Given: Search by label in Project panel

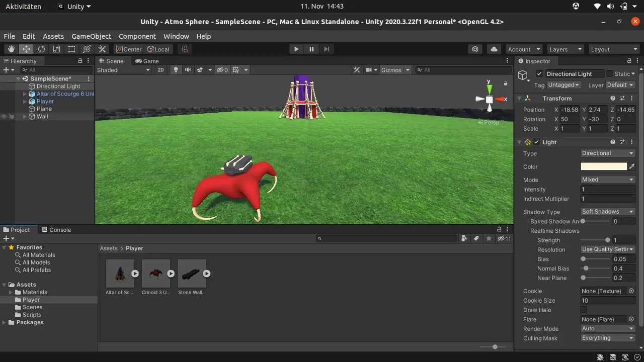Looking at the screenshot, I should point(476,239).
